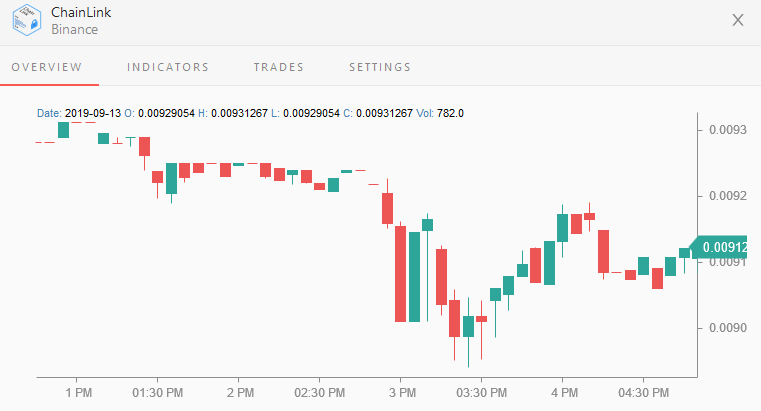Viewport: 761px width, 411px height.
Task: Open the Trades tab
Action: click(279, 67)
